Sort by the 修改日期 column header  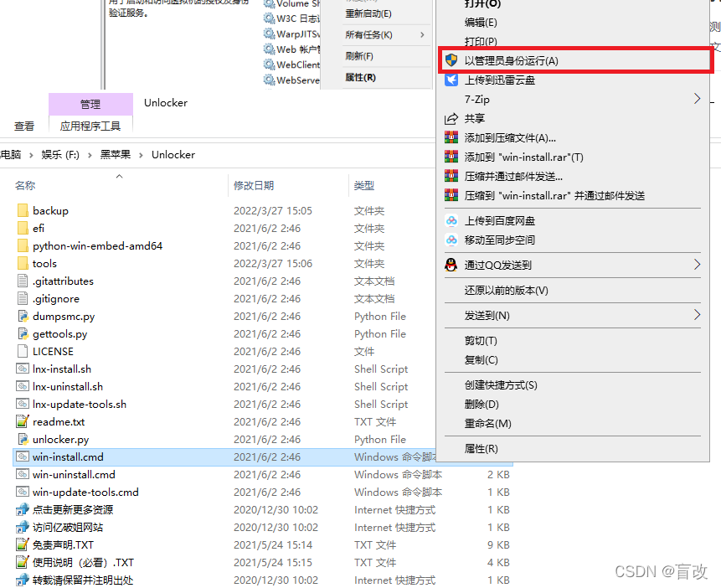click(254, 186)
